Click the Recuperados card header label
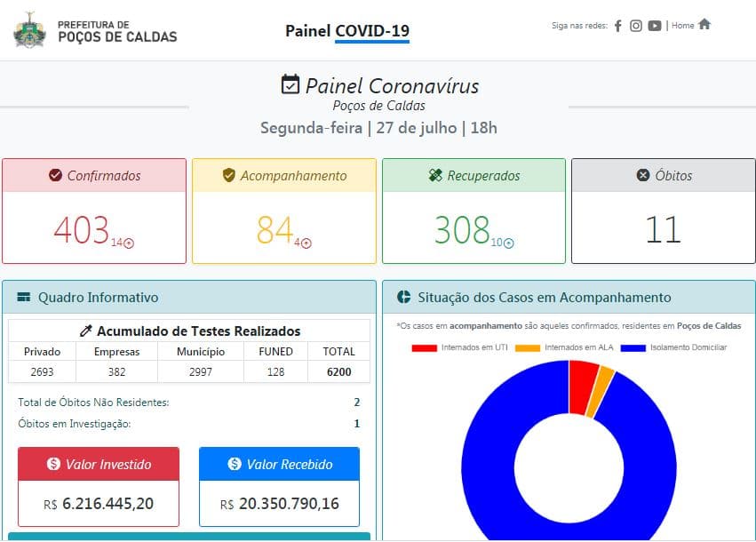Image resolution: width=756 pixels, height=542 pixels. (x=483, y=176)
